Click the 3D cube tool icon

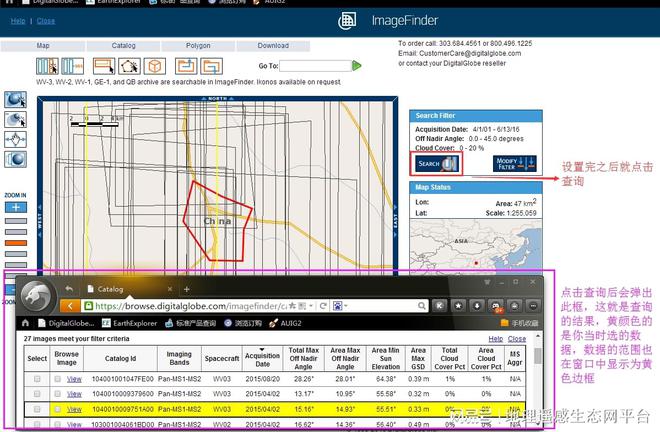click(x=154, y=66)
